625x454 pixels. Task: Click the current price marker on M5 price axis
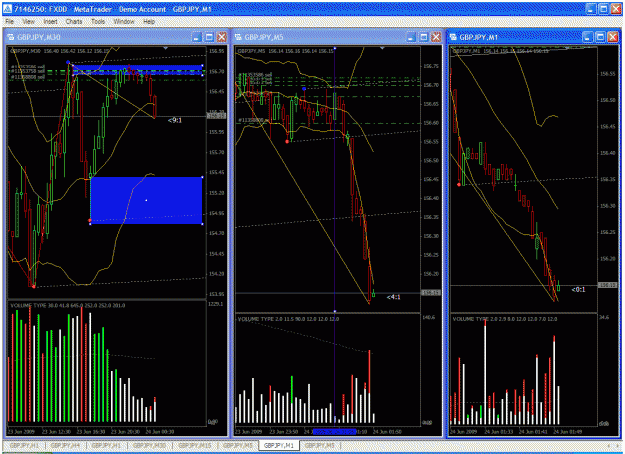(x=430, y=293)
